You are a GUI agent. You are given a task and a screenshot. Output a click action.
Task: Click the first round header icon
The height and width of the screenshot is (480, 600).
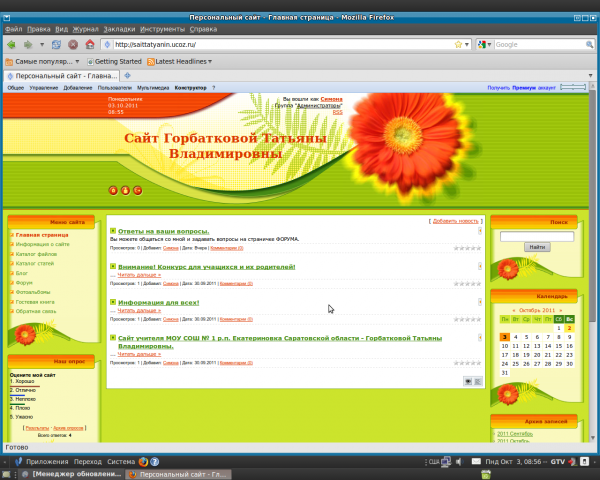[x=113, y=190]
